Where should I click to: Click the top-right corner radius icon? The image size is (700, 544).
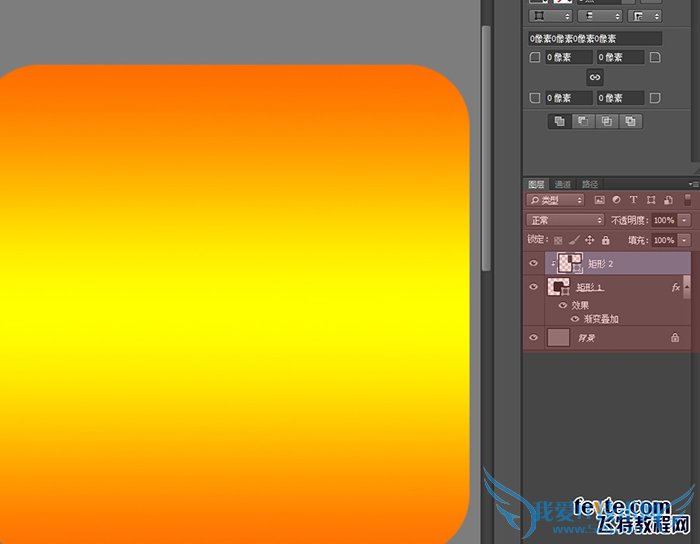click(x=655, y=58)
